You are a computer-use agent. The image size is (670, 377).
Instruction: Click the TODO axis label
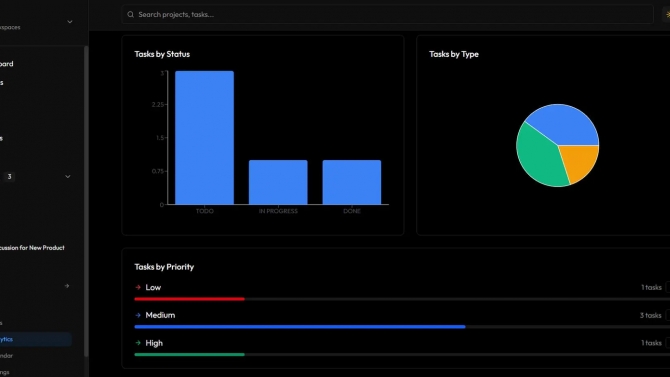[x=205, y=211]
